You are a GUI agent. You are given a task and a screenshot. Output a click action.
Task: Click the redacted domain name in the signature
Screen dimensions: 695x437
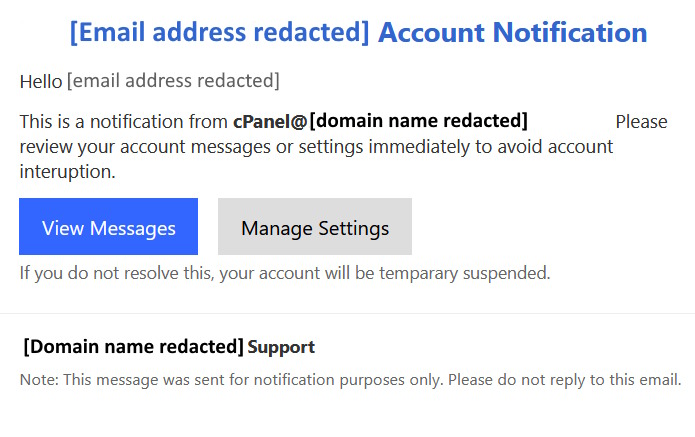[x=133, y=347]
